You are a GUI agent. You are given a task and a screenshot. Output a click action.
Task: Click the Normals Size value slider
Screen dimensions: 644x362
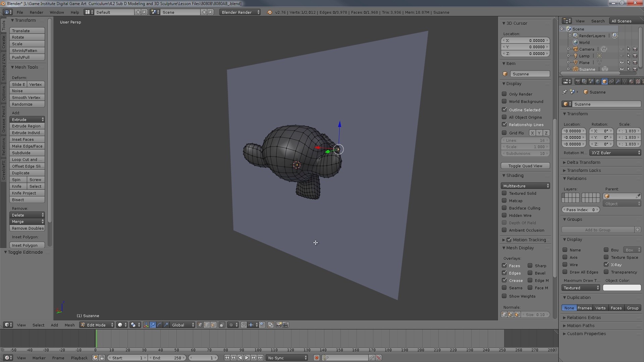click(x=535, y=314)
